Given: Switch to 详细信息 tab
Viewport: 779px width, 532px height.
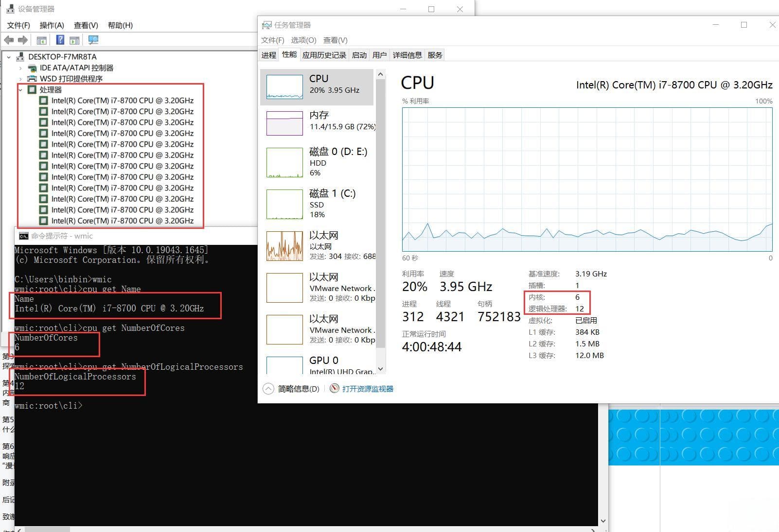Looking at the screenshot, I should coord(407,55).
